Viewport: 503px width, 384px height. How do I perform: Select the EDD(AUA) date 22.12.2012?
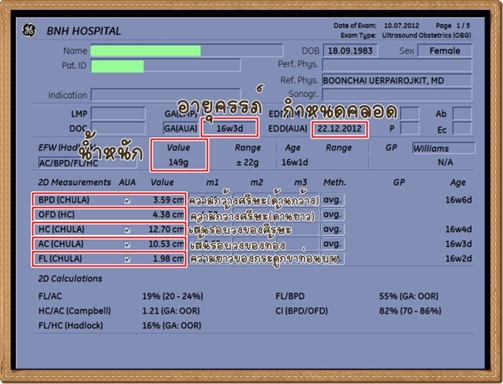tap(340, 129)
